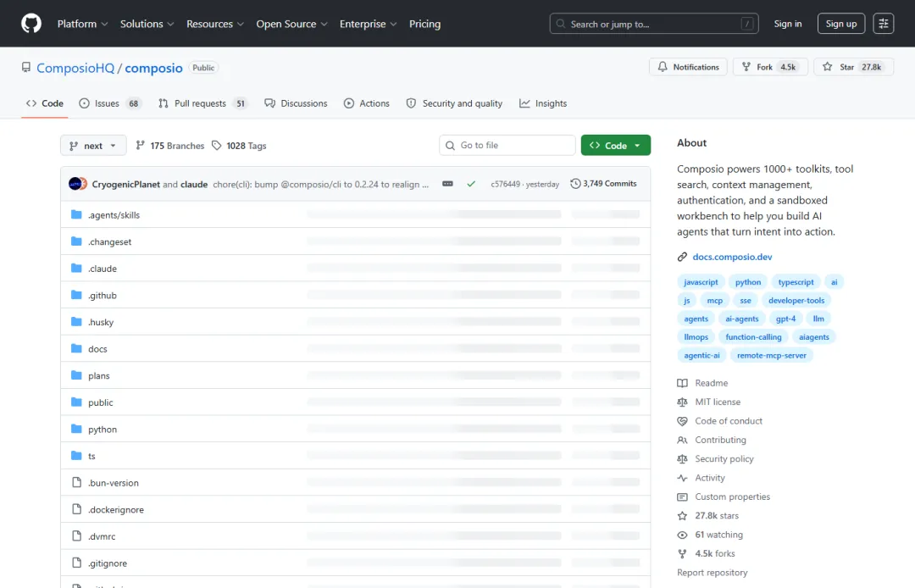Open the Insights tab

click(543, 103)
